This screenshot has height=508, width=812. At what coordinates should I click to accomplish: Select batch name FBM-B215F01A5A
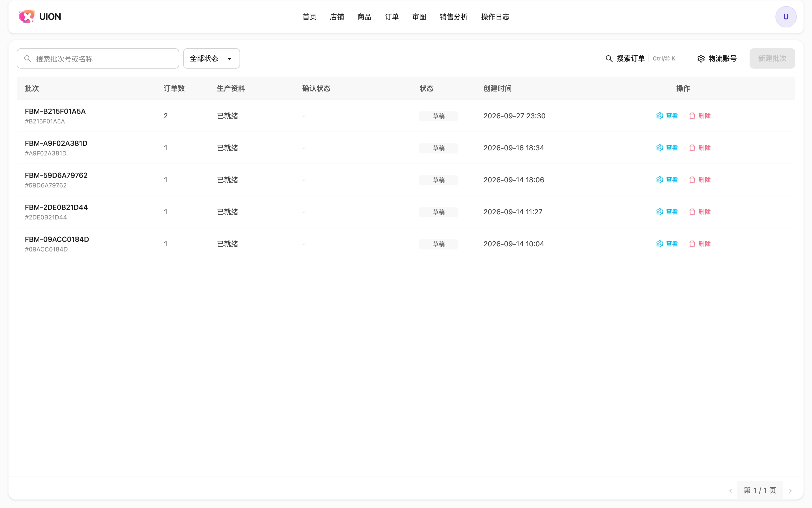[55, 111]
